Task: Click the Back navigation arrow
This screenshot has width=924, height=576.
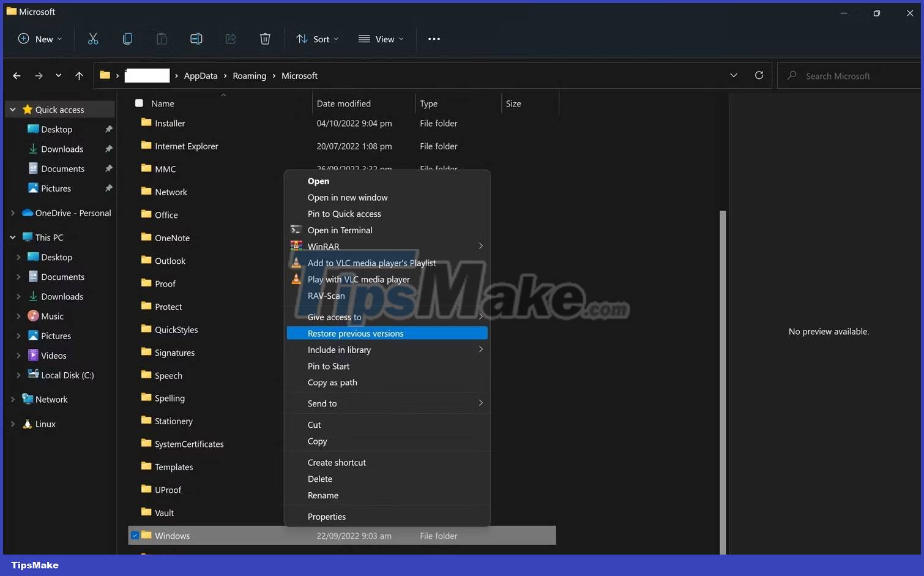Action: click(x=17, y=75)
